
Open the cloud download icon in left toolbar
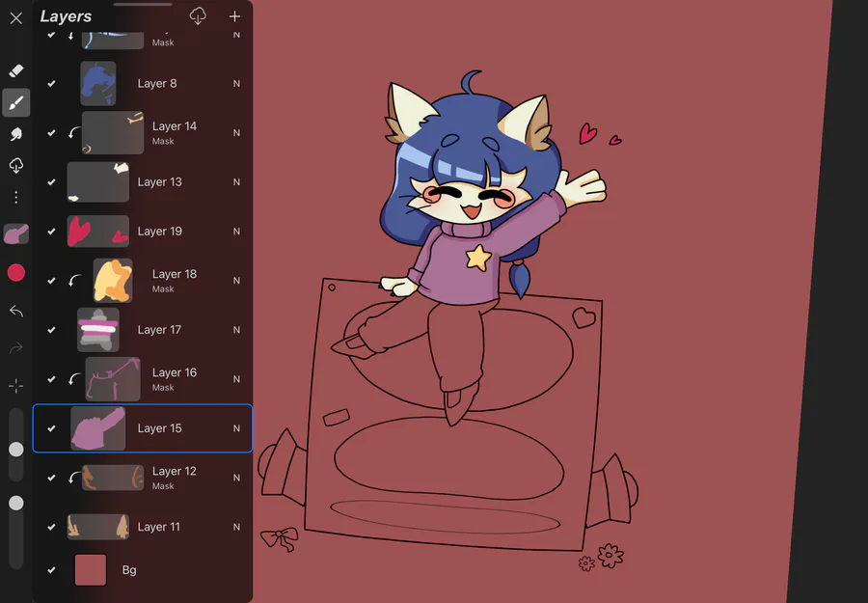[x=16, y=165]
